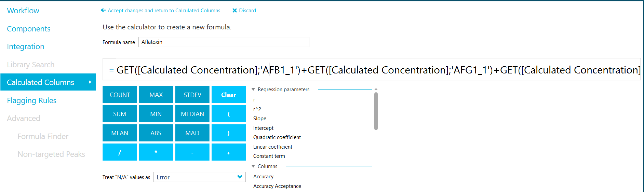Select 'Linear coefficient' parameter

pos(272,147)
